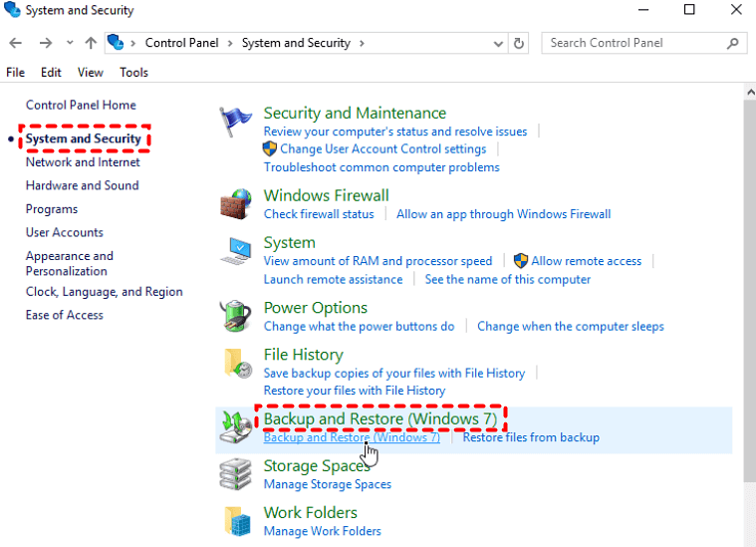
Task: Click the Storage Spaces drives icon
Action: pos(236,474)
